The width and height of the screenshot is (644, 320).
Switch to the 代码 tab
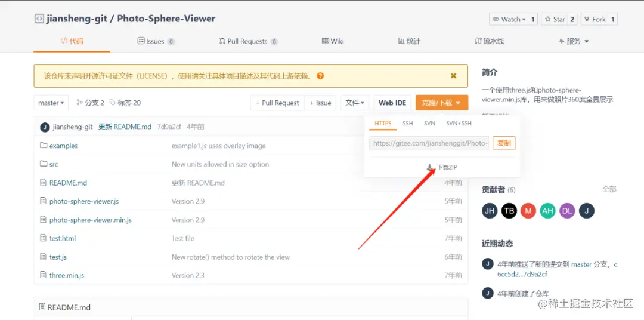coord(72,41)
